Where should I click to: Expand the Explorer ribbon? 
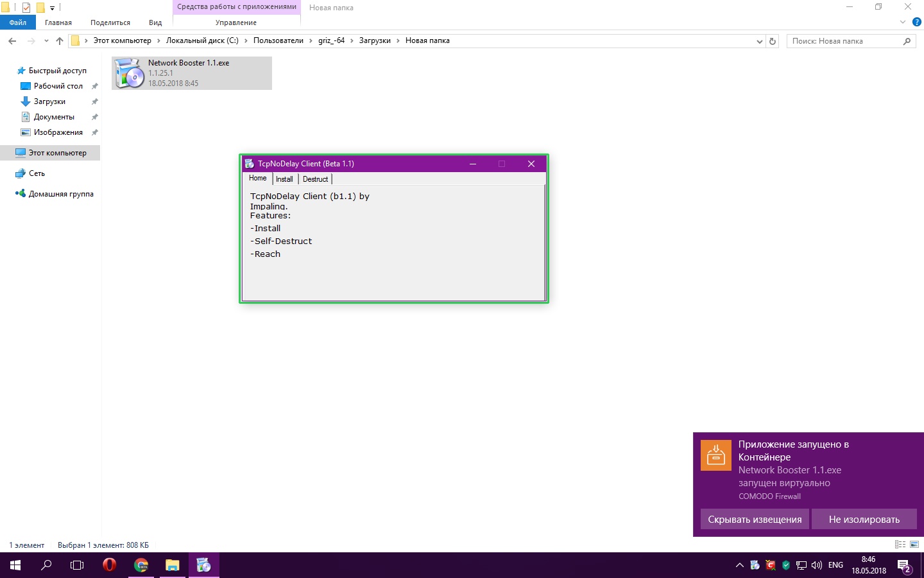point(903,22)
